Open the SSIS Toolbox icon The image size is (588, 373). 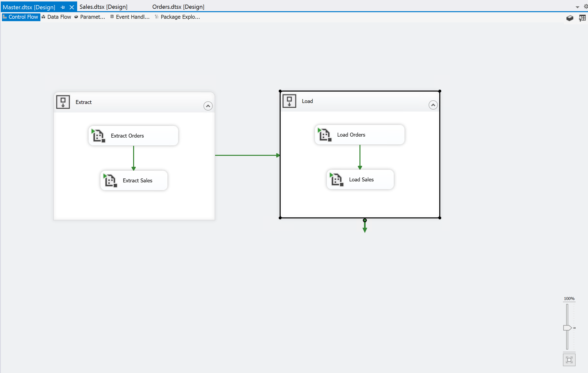point(570,18)
